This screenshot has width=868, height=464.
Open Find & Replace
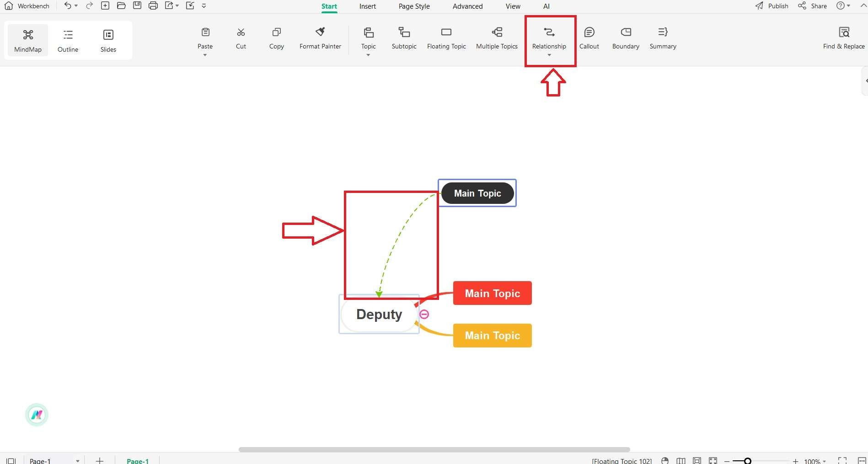click(844, 38)
